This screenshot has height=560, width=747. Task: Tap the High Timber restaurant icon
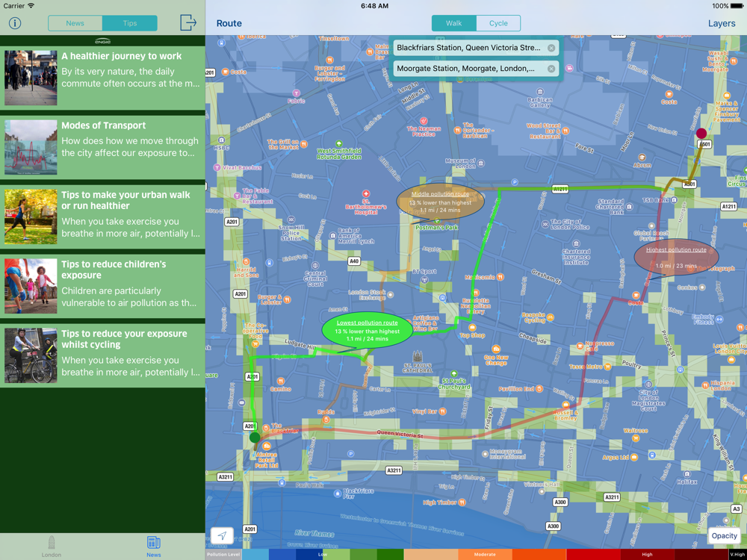tap(462, 502)
